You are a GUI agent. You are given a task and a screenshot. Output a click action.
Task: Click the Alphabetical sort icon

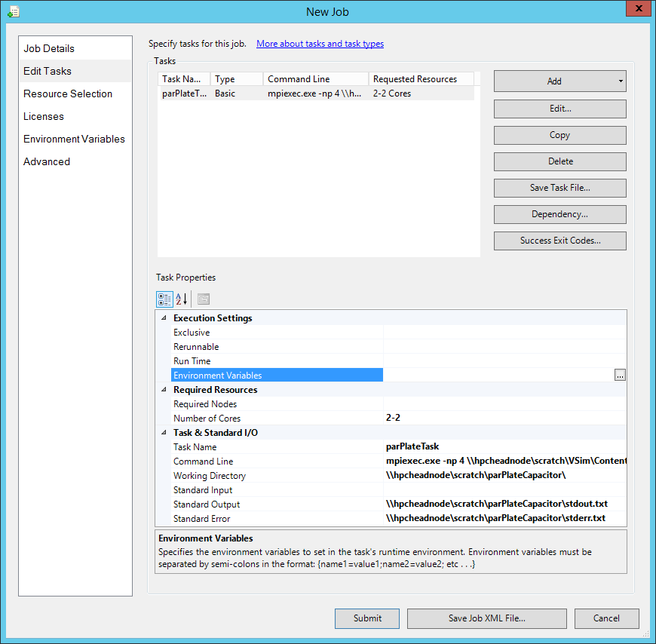click(182, 299)
